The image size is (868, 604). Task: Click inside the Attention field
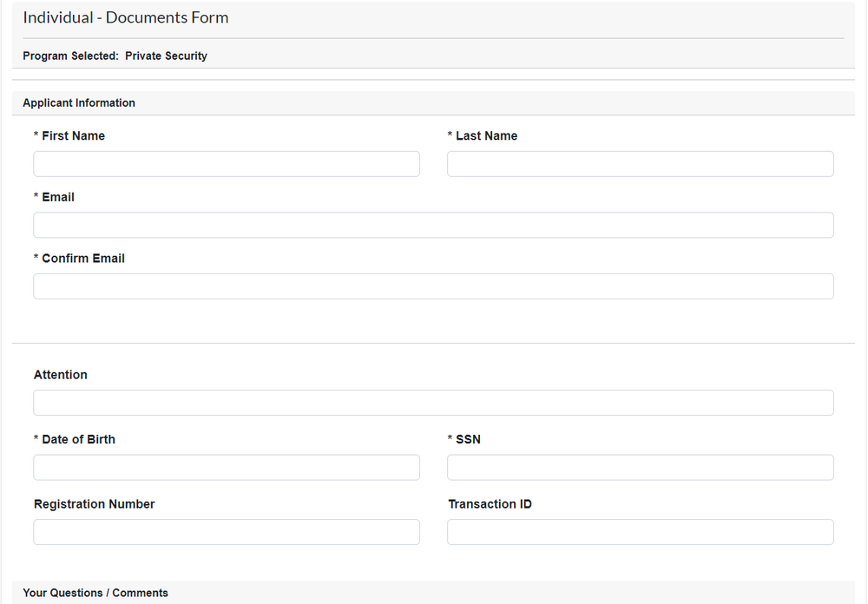point(433,402)
